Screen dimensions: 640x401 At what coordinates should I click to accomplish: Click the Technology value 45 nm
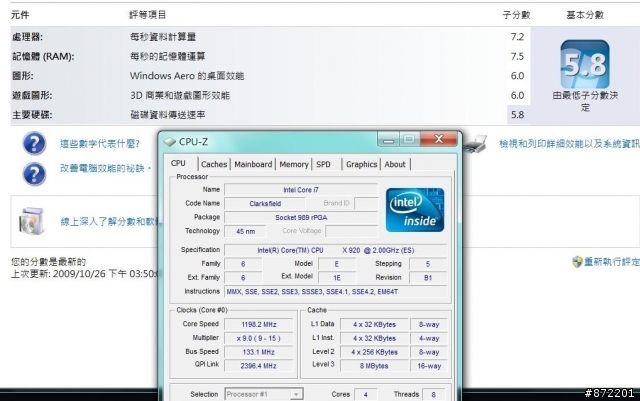(245, 232)
